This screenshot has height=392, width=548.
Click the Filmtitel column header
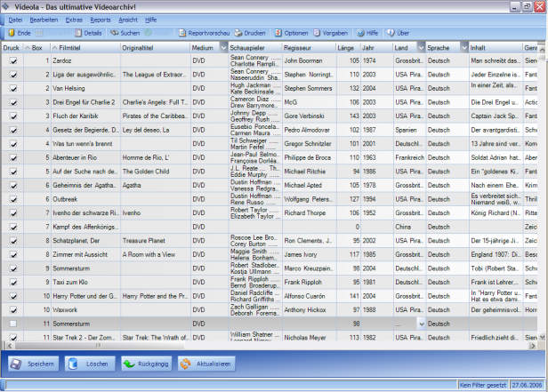(69, 47)
